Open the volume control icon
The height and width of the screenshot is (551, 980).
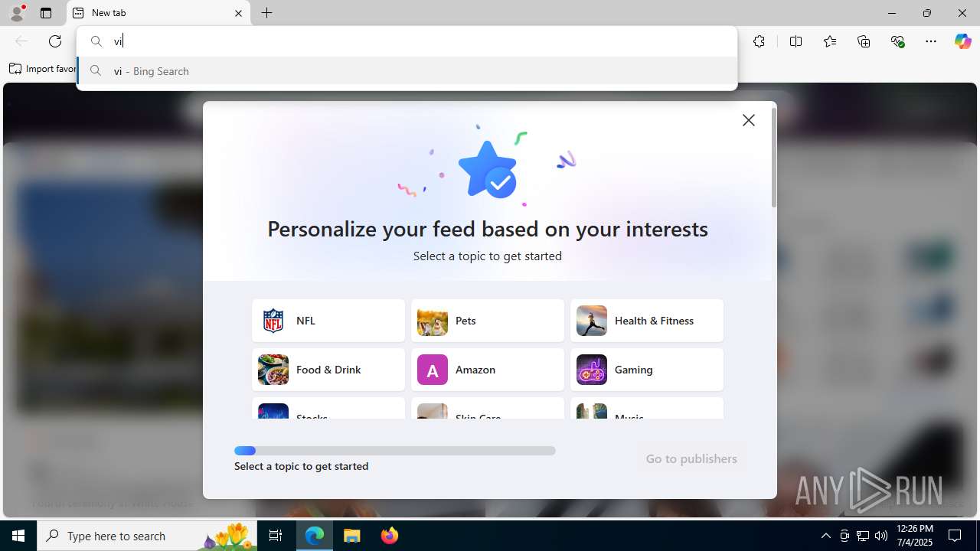881,536
